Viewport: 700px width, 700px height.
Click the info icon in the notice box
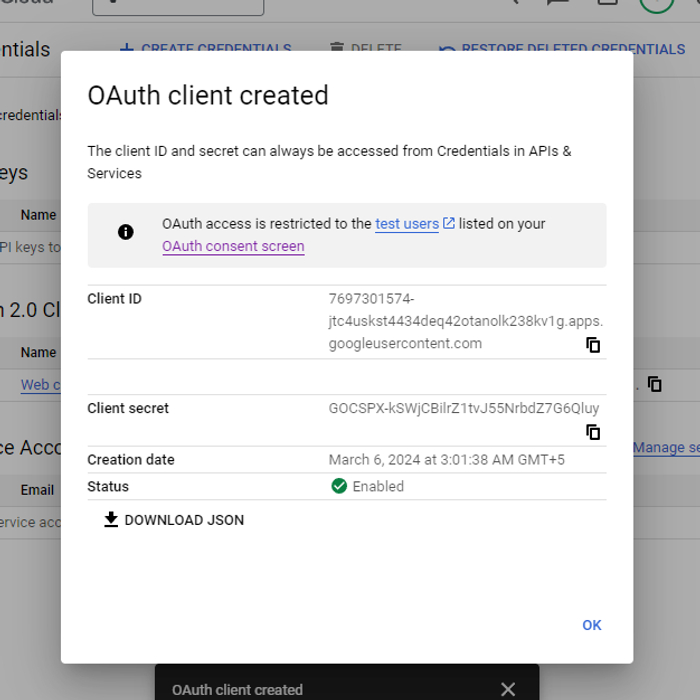[125, 232]
